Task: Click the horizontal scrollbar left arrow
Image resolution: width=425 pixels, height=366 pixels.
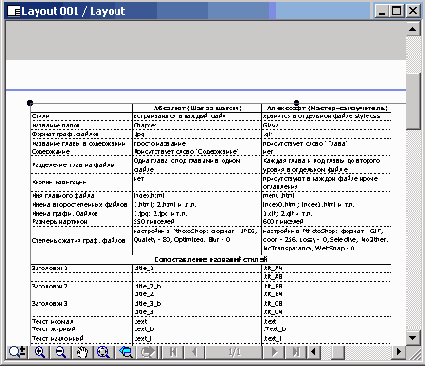Action: tap(313, 351)
